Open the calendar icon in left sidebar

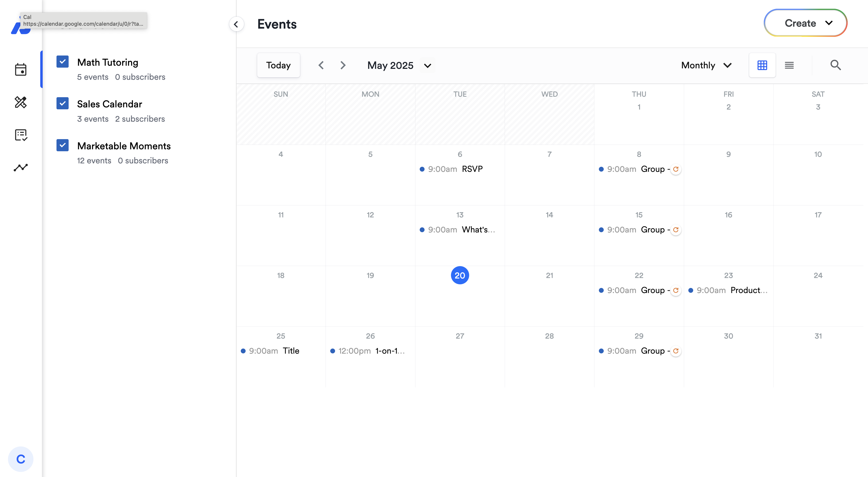click(21, 70)
